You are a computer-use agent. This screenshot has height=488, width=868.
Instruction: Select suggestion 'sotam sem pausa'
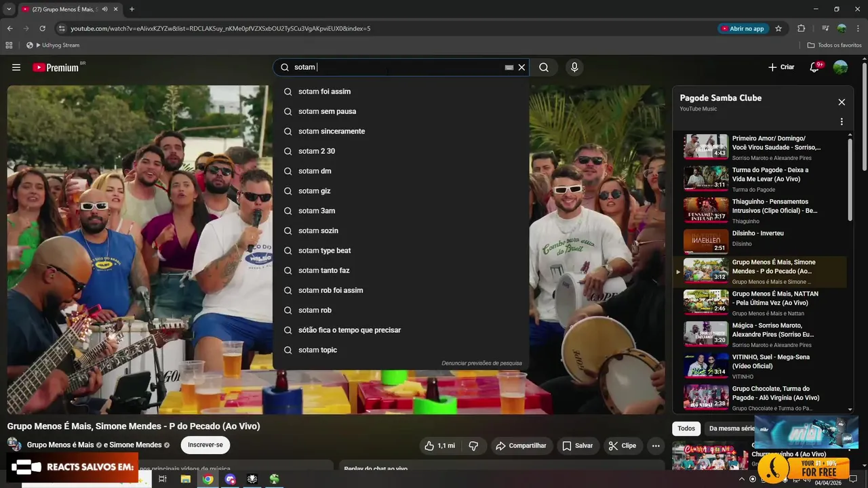click(x=401, y=111)
